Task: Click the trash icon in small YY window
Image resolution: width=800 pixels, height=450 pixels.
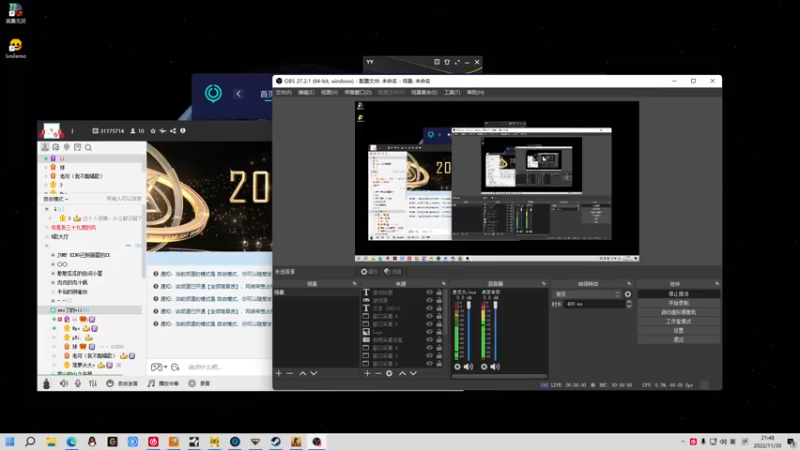Action: click(x=447, y=62)
